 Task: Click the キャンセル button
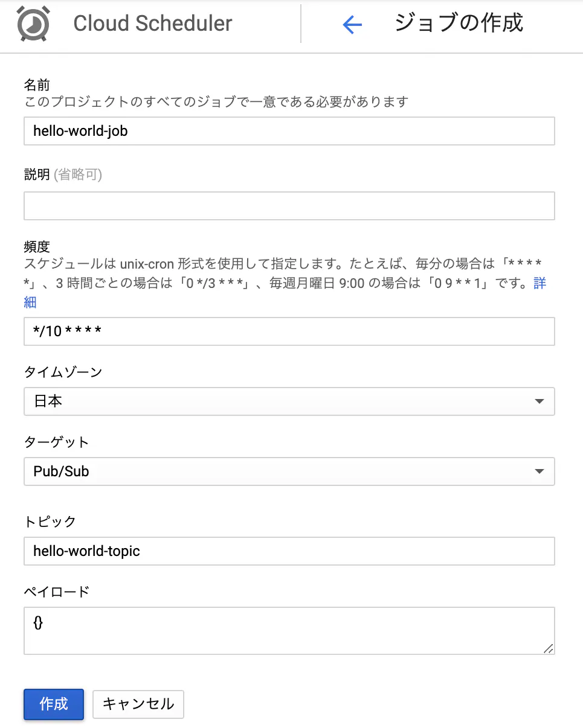click(x=138, y=704)
